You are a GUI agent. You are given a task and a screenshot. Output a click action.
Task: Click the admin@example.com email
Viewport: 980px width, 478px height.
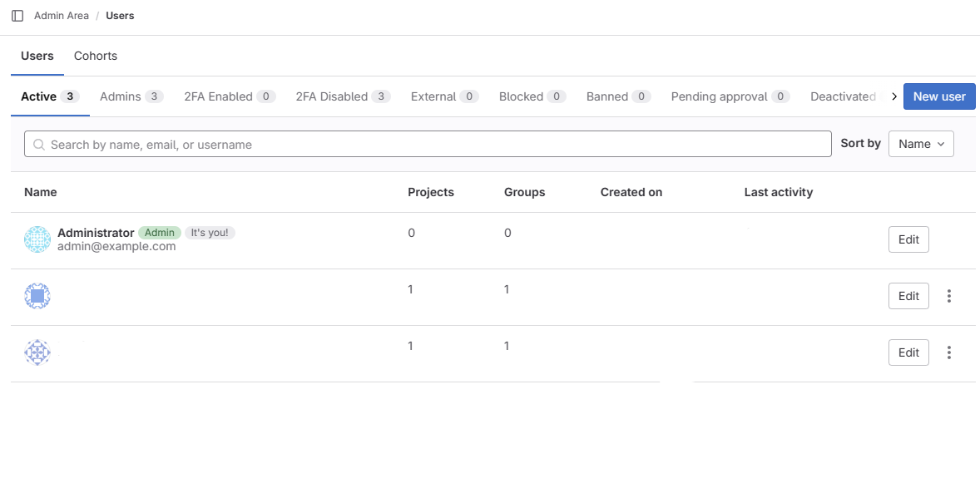click(116, 246)
